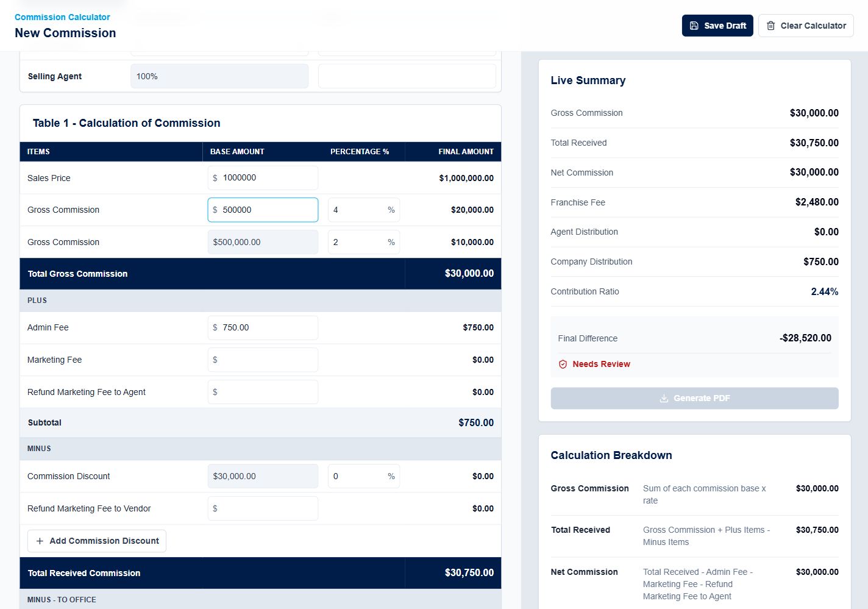Click the PERCENTAGE % column header
Screen dimensions: 868x609
[x=360, y=152]
